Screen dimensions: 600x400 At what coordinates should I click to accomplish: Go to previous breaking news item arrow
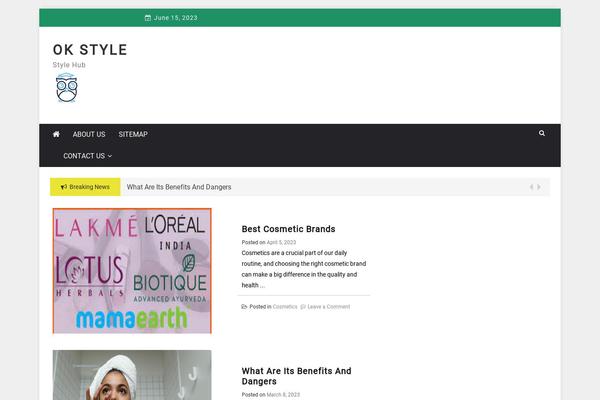coord(532,187)
